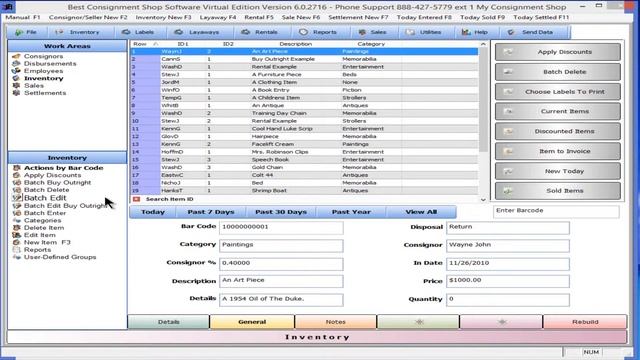Select the Shrimp Boat row
Viewport: 640px width, 360px height.
click(x=304, y=191)
